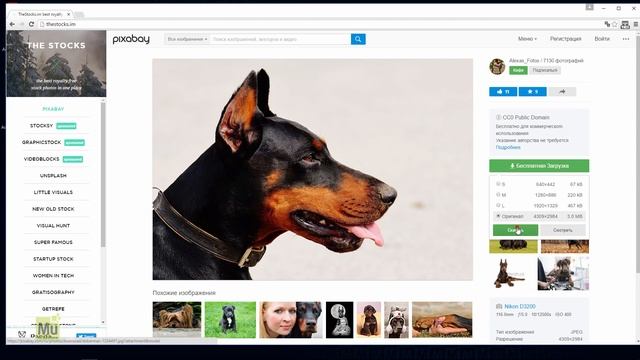640x360 pixels.
Task: Select STOCKSY in the sidebar
Action: [41, 126]
